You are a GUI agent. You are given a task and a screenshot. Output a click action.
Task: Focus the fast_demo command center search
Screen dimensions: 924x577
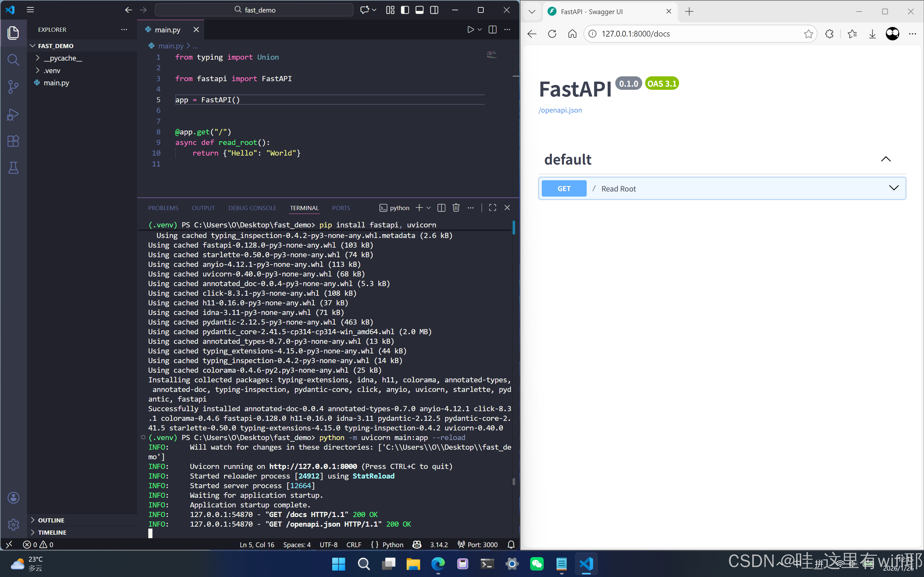coord(254,10)
